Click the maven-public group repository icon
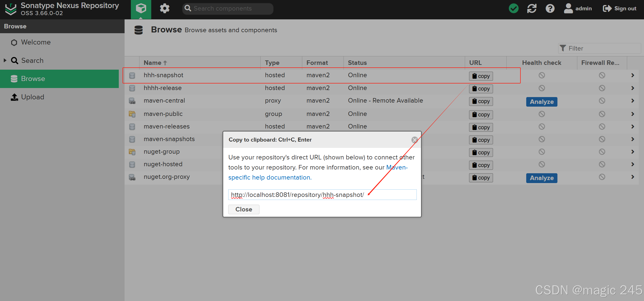The height and width of the screenshot is (301, 644). (132, 114)
